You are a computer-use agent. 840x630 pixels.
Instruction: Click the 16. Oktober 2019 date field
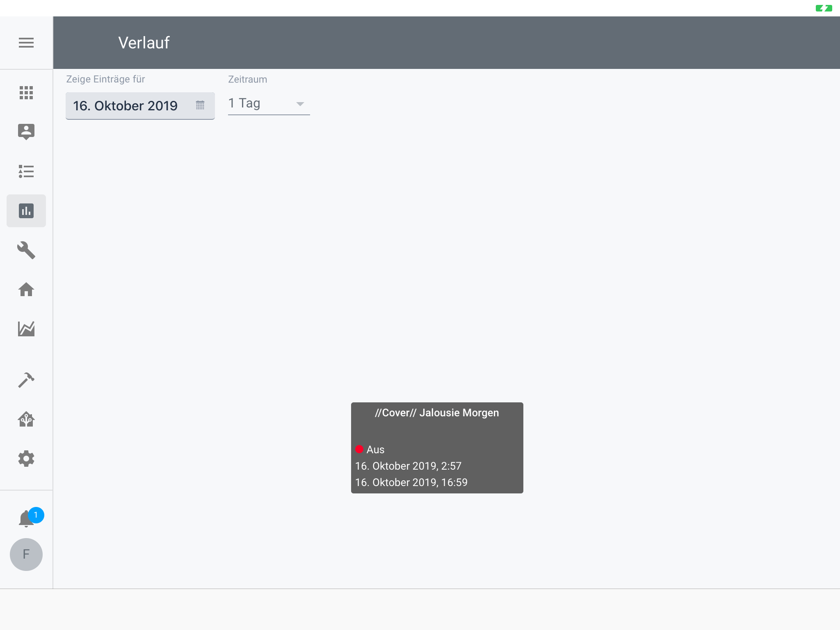[x=126, y=106]
